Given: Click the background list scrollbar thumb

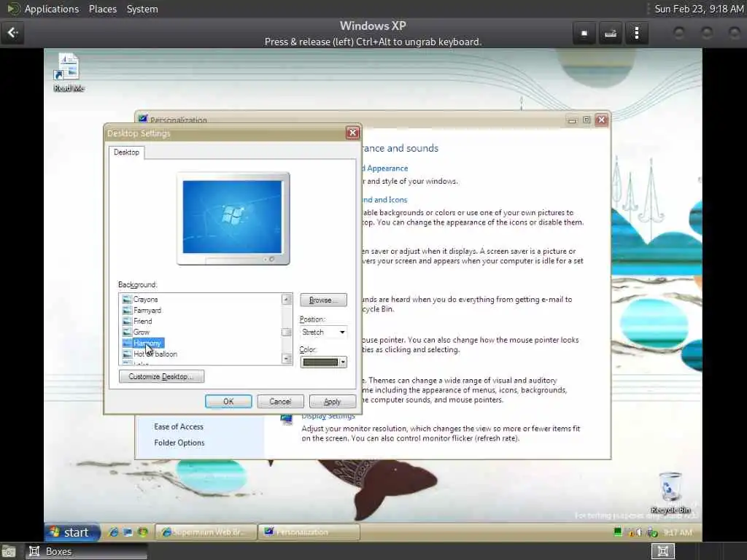Looking at the screenshot, I should (x=286, y=332).
